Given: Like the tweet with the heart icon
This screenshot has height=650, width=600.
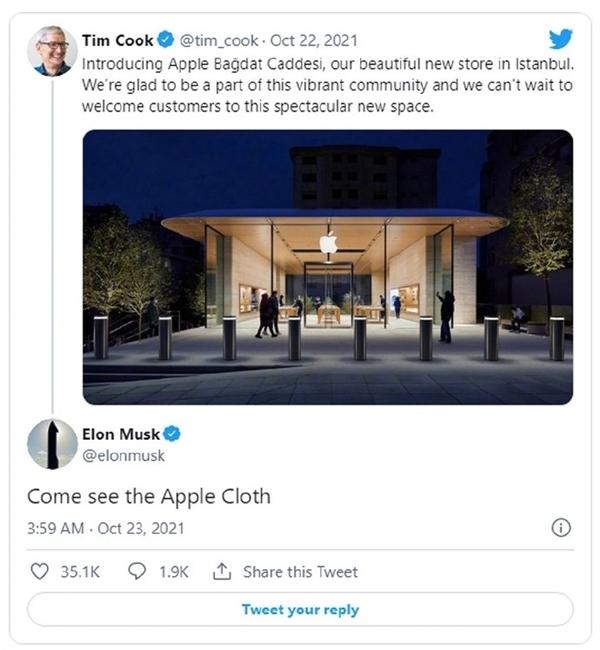Looking at the screenshot, I should (x=39, y=572).
